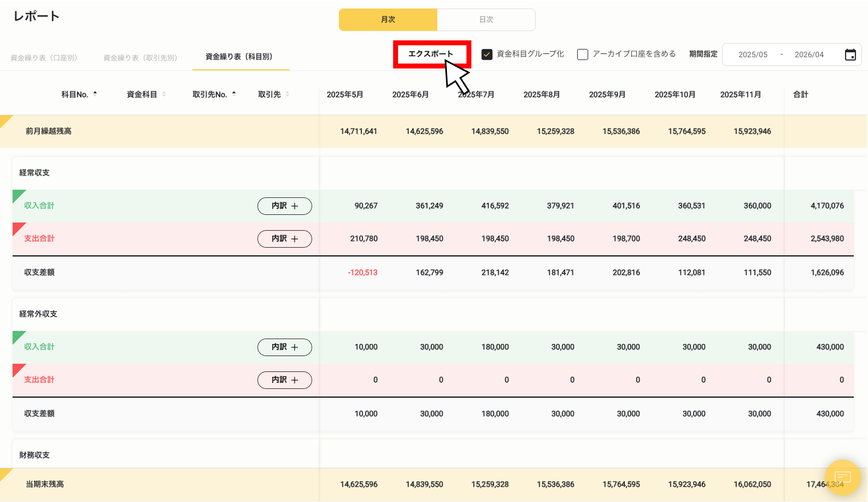Open the calendar icon for date selection
The image size is (868, 502).
tap(850, 54)
